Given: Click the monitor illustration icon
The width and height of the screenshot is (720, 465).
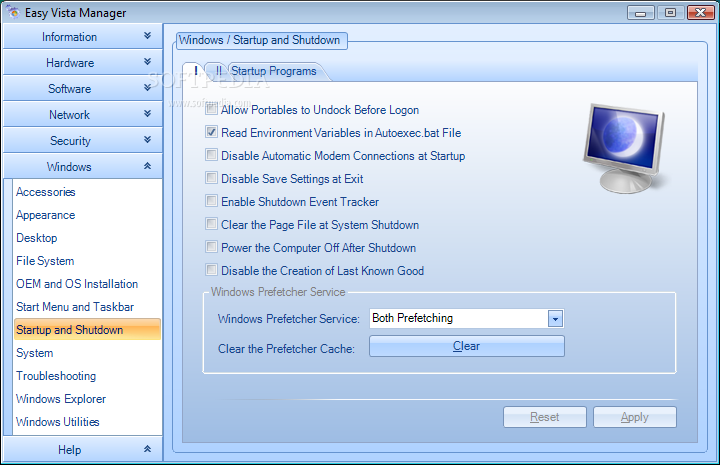Looking at the screenshot, I should point(624,148).
